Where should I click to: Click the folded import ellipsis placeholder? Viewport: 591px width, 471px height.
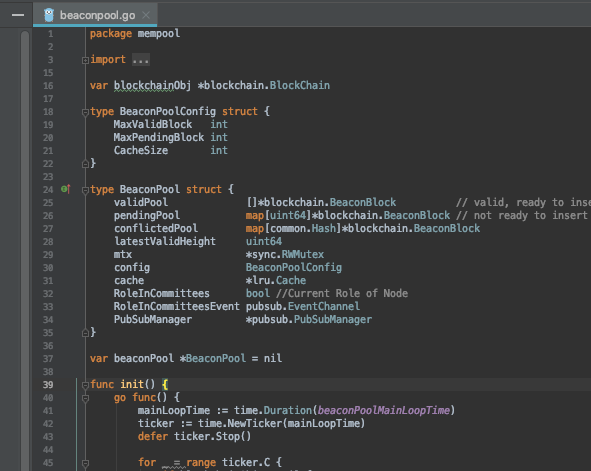[x=141, y=60]
